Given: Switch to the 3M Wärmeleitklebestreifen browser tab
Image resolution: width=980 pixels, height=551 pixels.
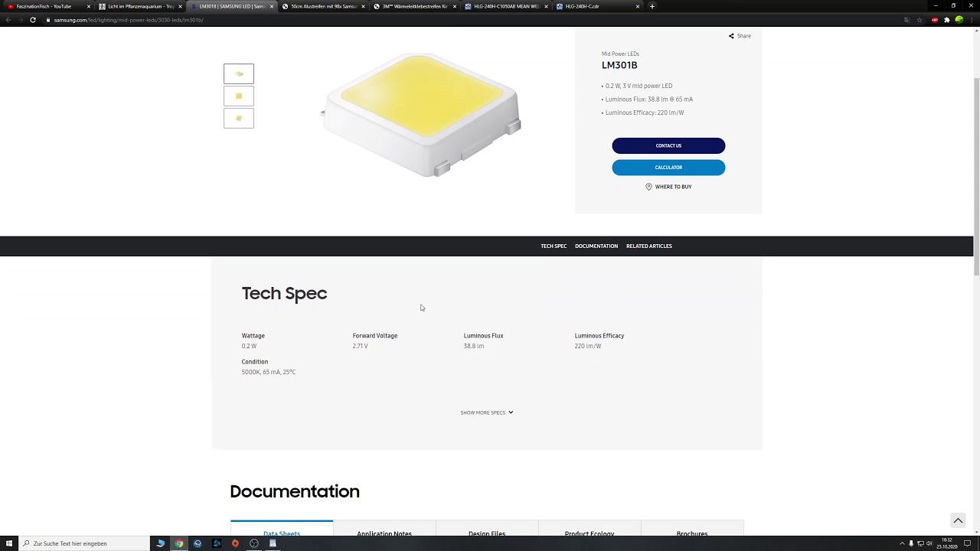Looking at the screenshot, I should point(414,6).
